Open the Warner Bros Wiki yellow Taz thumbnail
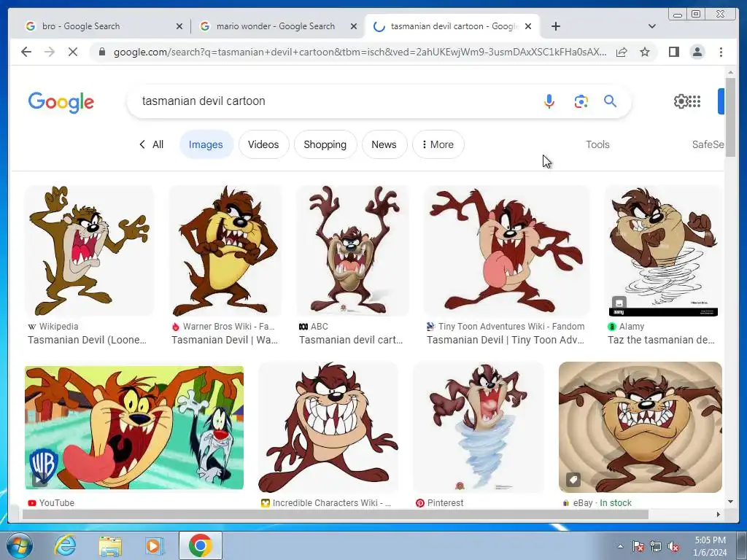747x560 pixels. click(225, 251)
